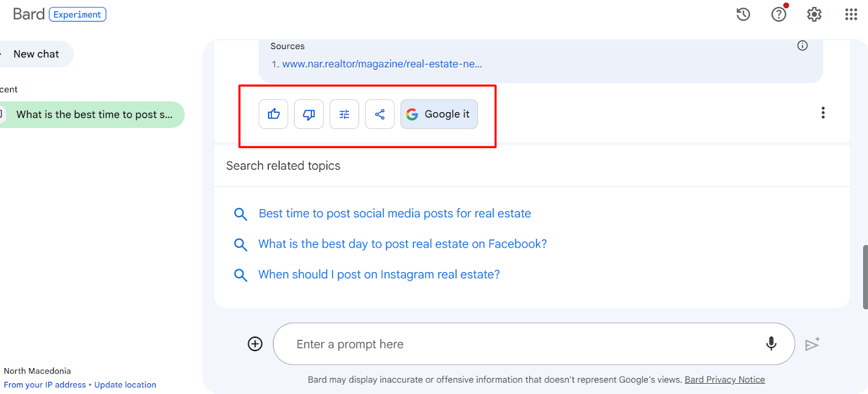The height and width of the screenshot is (394, 868).
Task: Click the Sources label
Action: point(288,46)
